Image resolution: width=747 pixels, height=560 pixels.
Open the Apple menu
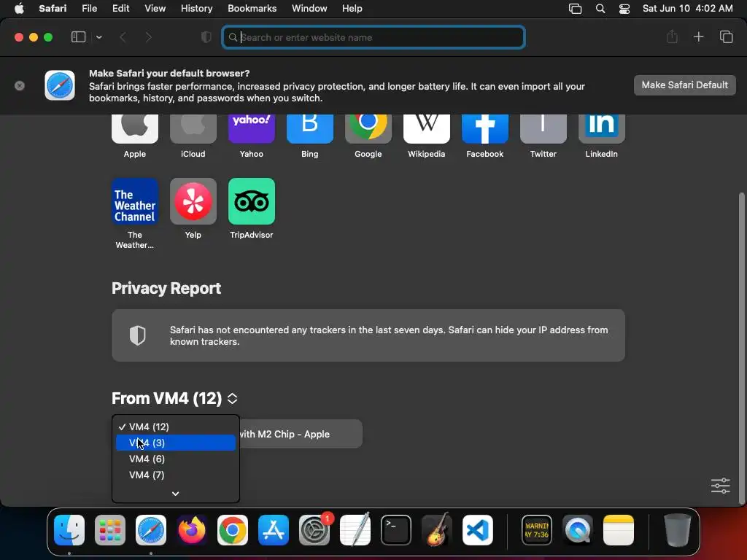tap(19, 9)
